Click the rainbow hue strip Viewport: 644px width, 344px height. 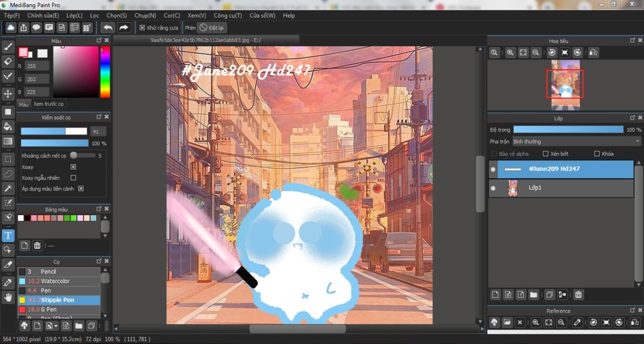click(105, 72)
